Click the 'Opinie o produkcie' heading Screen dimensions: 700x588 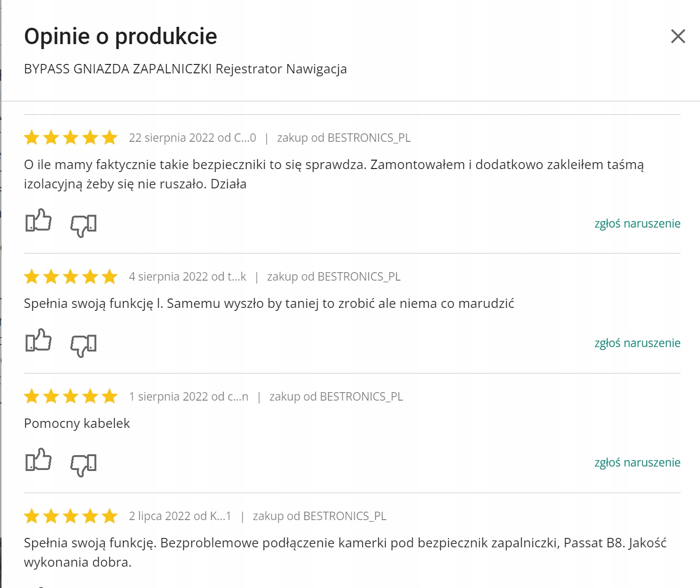[120, 36]
